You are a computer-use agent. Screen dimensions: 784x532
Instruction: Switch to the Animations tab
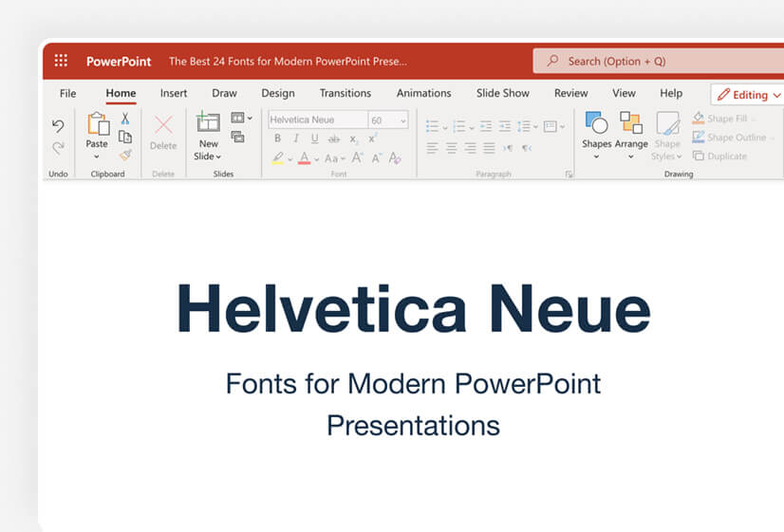coord(424,94)
